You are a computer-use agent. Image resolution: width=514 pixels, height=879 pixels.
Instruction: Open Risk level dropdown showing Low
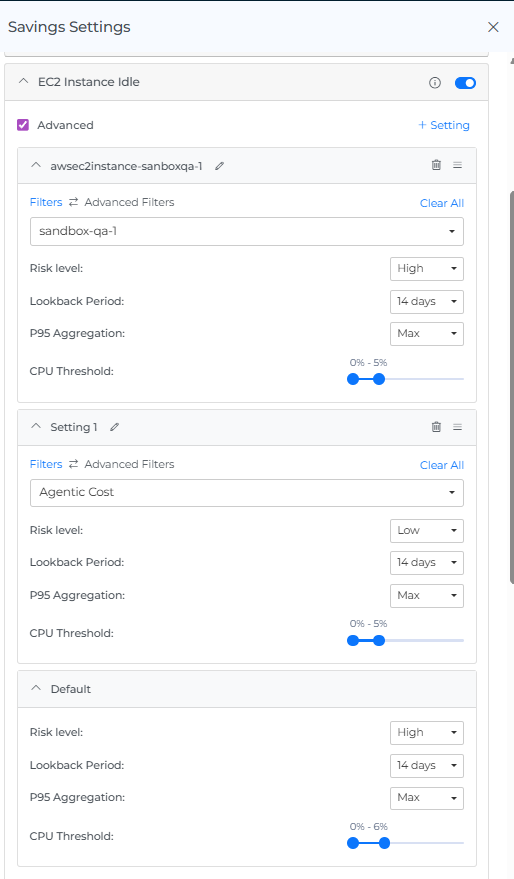click(x=427, y=530)
